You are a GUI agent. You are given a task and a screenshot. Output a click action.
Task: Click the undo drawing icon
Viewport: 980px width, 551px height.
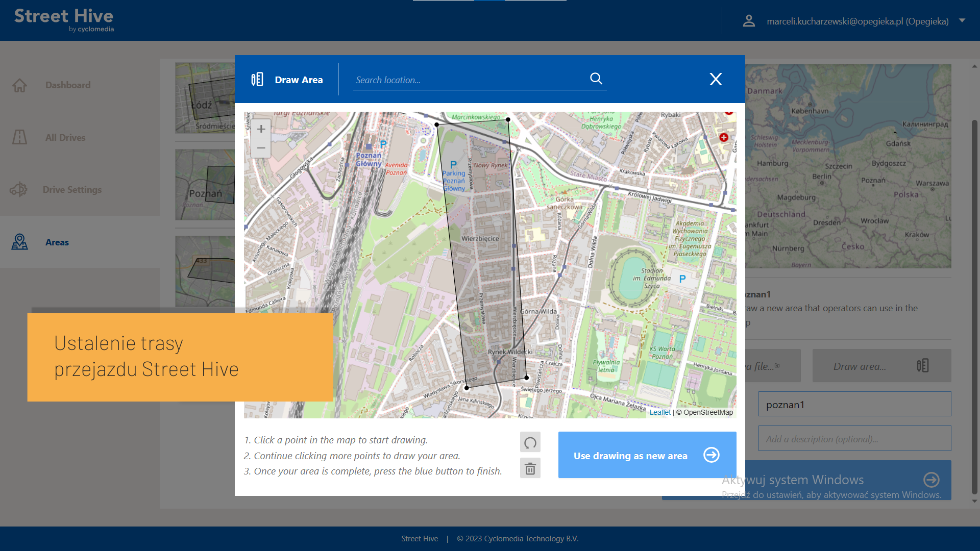coord(530,442)
